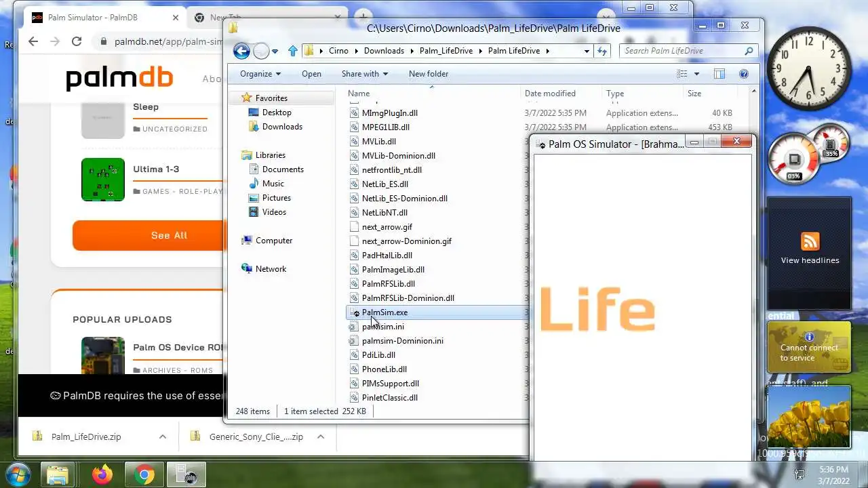Open Firefox from the taskbar
This screenshot has width=868, height=488.
click(x=102, y=474)
